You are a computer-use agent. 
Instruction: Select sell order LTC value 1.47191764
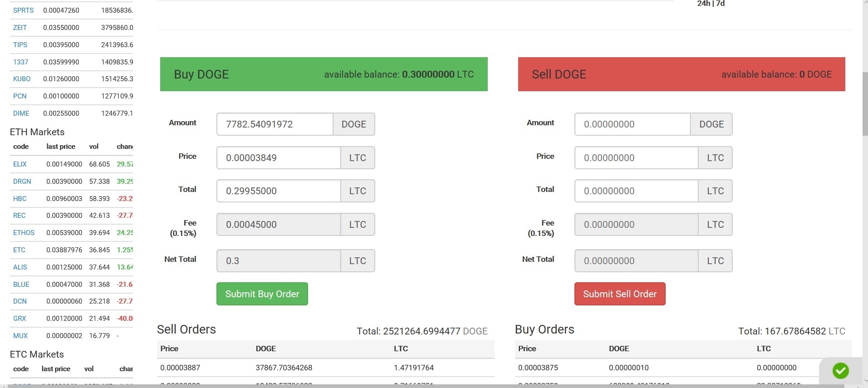(x=414, y=367)
